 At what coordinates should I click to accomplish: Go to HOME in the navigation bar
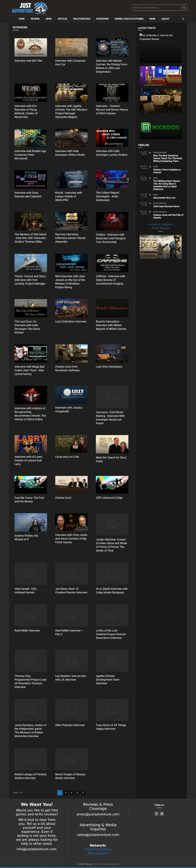tap(22, 19)
